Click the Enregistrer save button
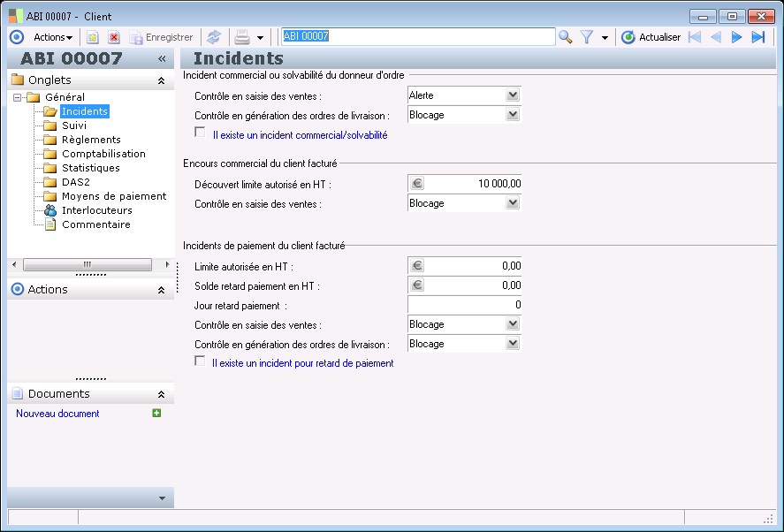The image size is (784, 532). tap(161, 37)
